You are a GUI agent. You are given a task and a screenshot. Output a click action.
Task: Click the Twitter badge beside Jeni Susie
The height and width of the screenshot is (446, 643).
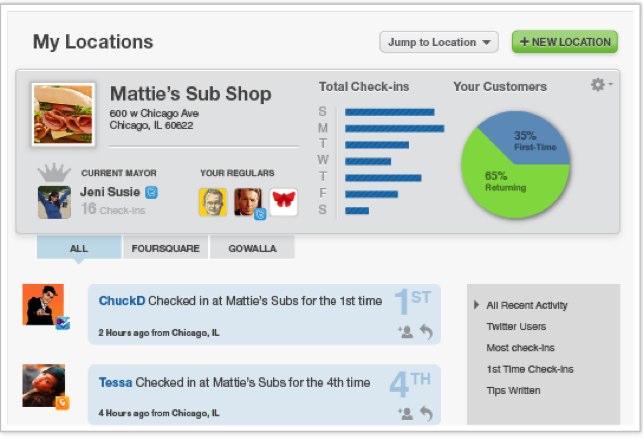click(151, 192)
